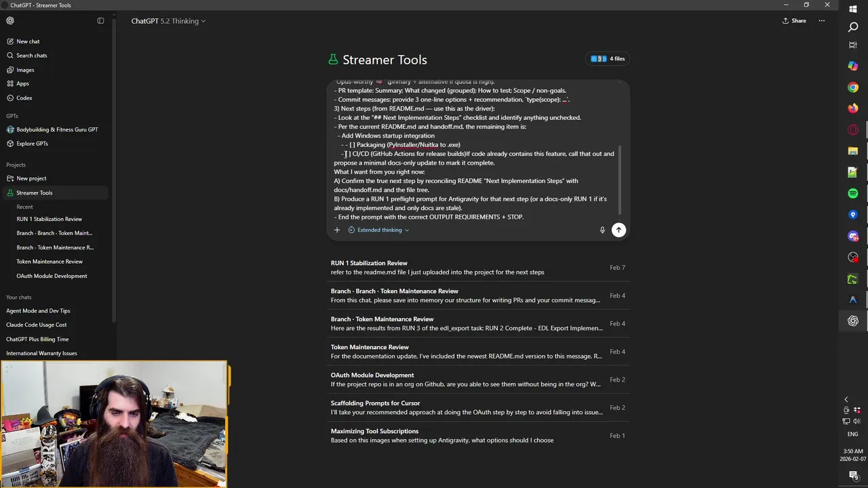Screen dimensions: 868x488
Task: Click the Recent label under Streamer Tools
Action: coord(24,207)
